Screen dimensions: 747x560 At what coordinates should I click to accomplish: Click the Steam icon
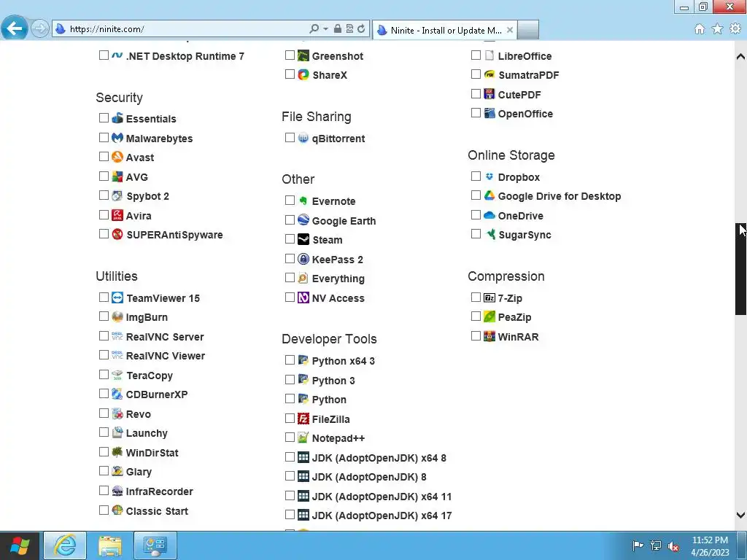[303, 239]
